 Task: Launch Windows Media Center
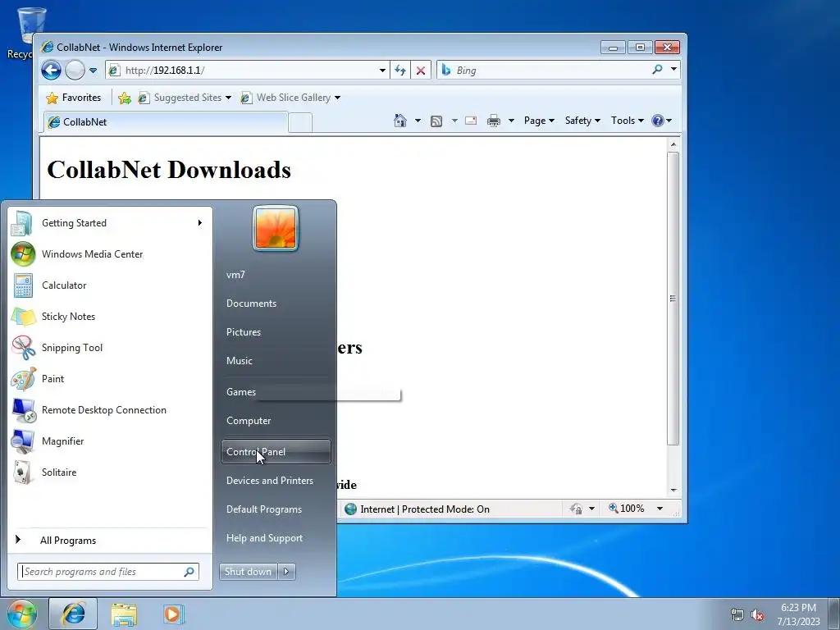pyautogui.click(x=110, y=254)
